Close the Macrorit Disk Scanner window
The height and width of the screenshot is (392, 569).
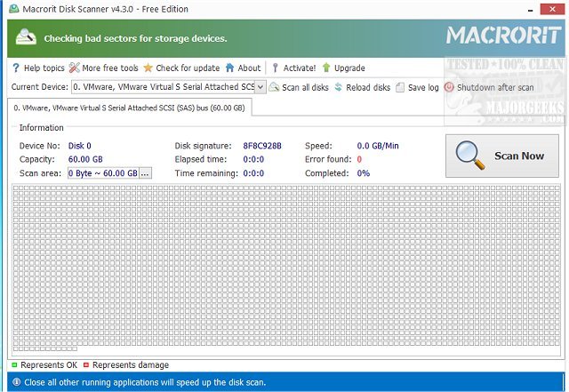click(x=552, y=9)
